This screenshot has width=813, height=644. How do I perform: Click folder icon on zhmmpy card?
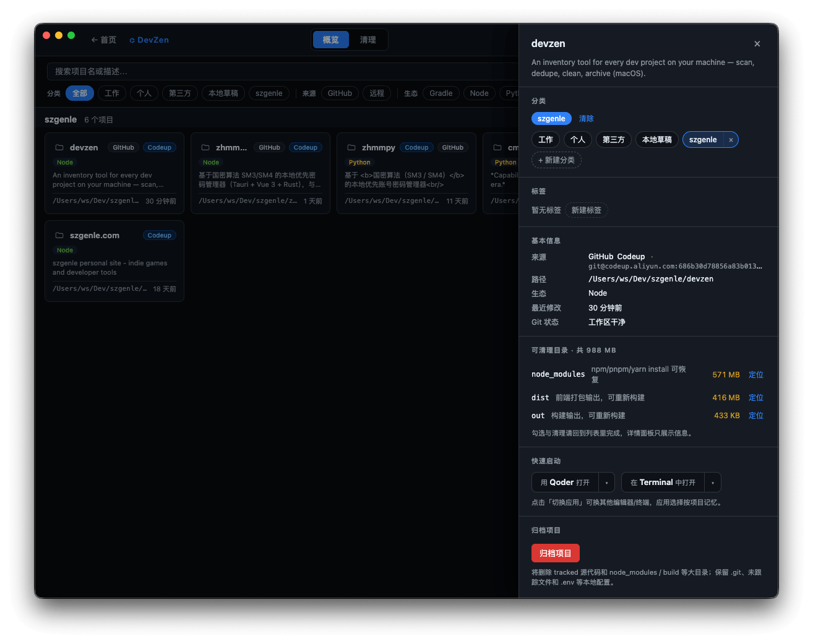(351, 148)
